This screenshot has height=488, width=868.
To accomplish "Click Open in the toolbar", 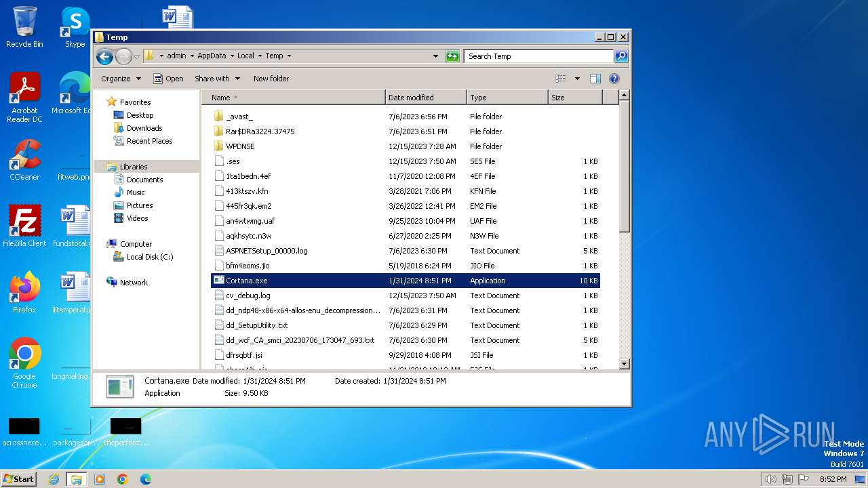I will click(x=168, y=79).
